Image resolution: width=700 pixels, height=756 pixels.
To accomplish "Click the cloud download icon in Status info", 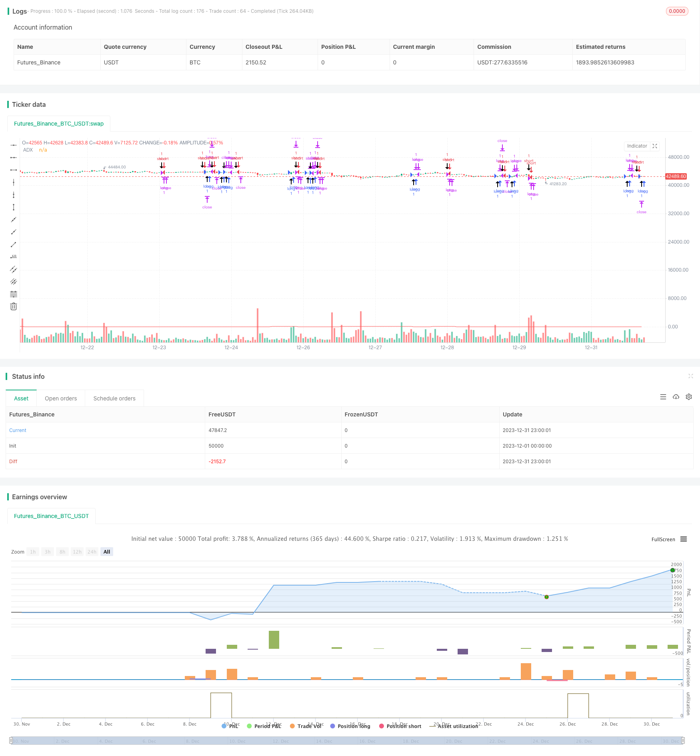I will (676, 397).
